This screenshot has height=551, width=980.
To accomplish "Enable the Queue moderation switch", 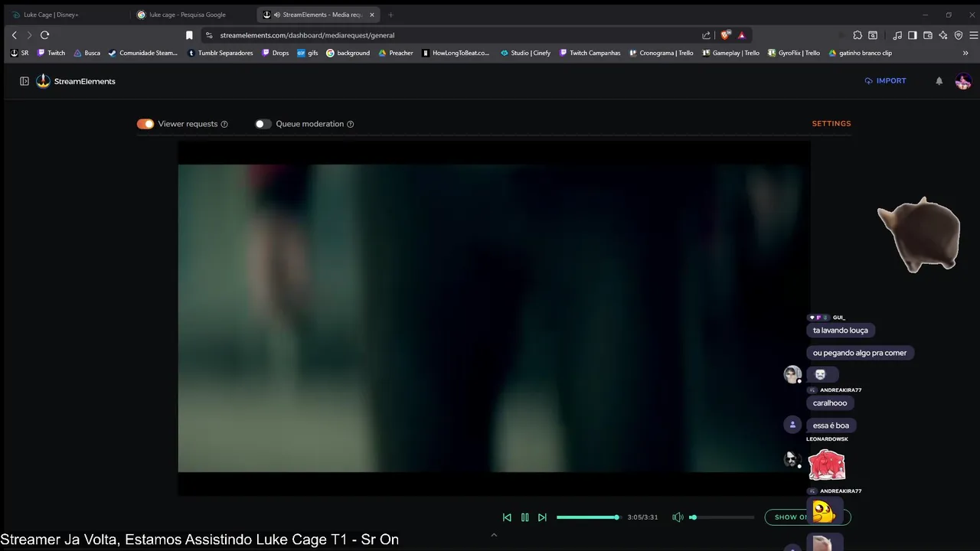I will [263, 124].
